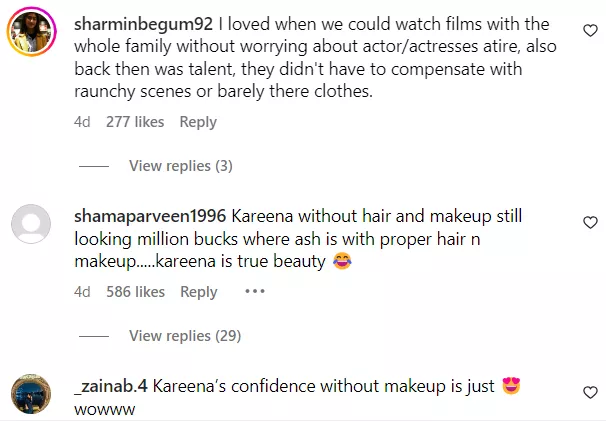Like _zainab.4's comment with the heart
This screenshot has width=606, height=422.
[590, 392]
